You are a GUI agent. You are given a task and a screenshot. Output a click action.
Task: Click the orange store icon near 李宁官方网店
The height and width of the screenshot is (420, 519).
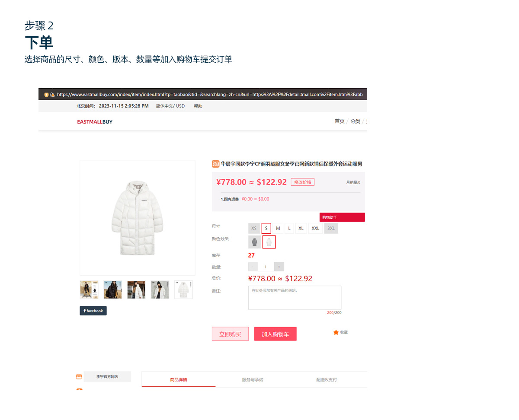79,376
